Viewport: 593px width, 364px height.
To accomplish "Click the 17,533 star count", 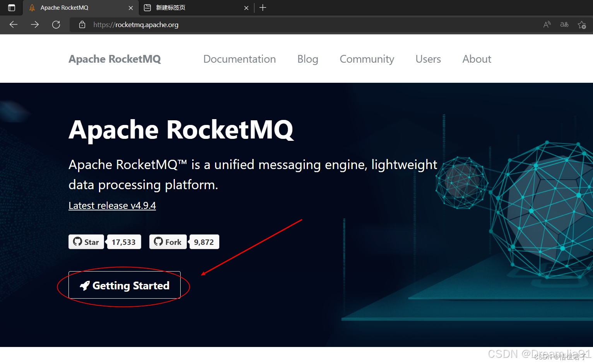I will tap(124, 242).
